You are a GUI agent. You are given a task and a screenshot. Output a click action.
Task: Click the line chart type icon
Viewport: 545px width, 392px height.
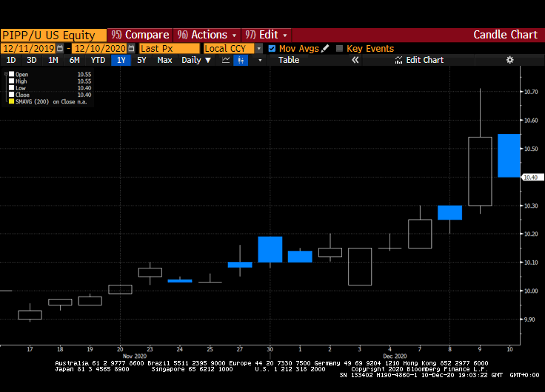click(226, 60)
